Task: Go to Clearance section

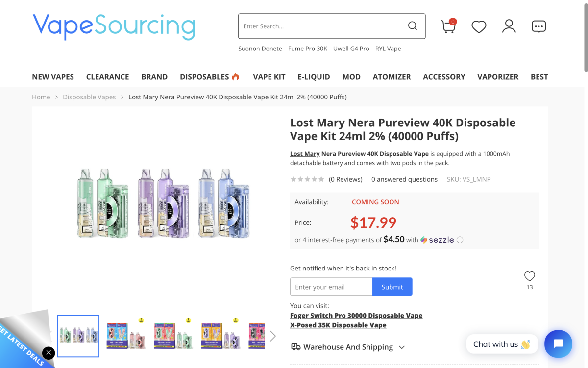Action: 107,77
